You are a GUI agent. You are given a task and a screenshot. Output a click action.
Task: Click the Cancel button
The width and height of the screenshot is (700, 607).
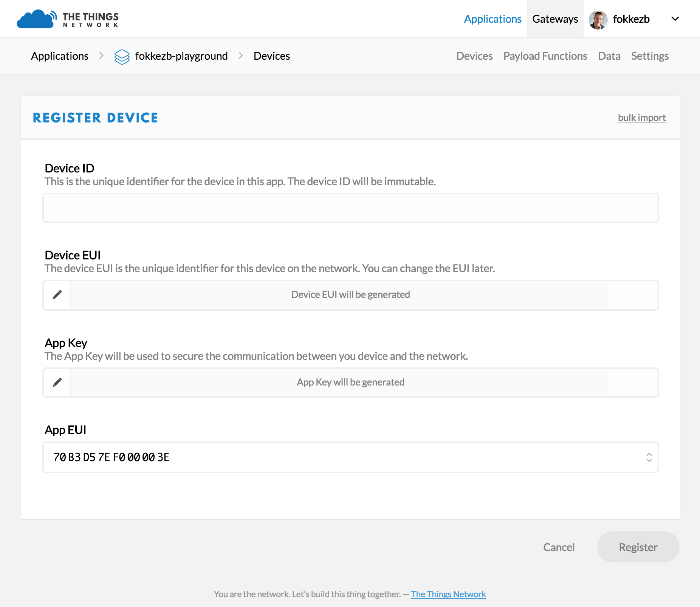[x=559, y=547]
